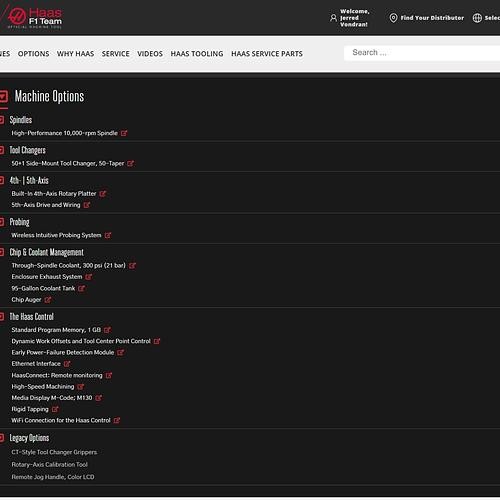Viewport: 500px width, 500px height.
Task: Collapse the Machine Options section
Action: click(x=3, y=97)
